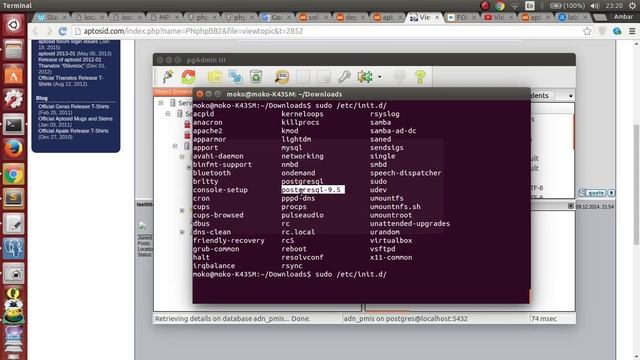The image size is (640, 360).
Task: Open the screenshot camera launcher icon
Action: point(13,273)
